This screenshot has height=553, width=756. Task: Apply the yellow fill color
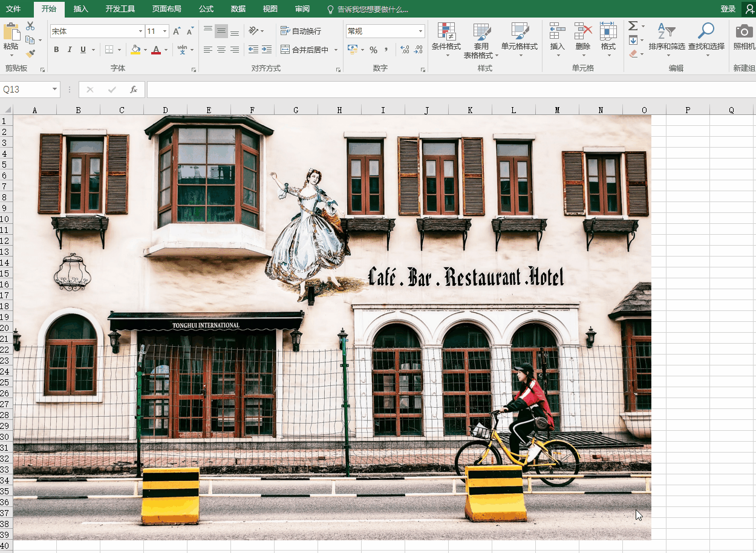(135, 50)
